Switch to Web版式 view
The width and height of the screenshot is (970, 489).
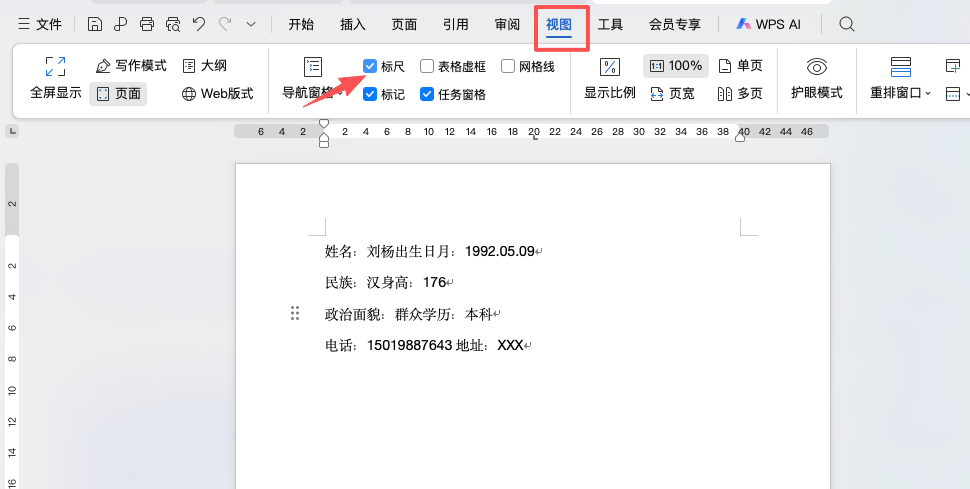[217, 93]
